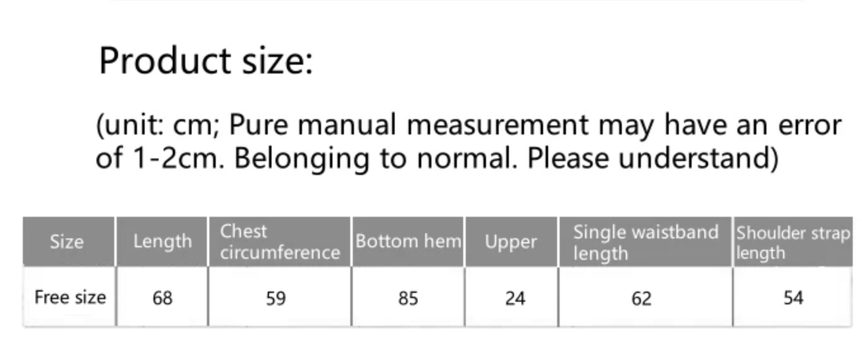
Task: Click the "Single waistband length" header
Action: point(645,242)
